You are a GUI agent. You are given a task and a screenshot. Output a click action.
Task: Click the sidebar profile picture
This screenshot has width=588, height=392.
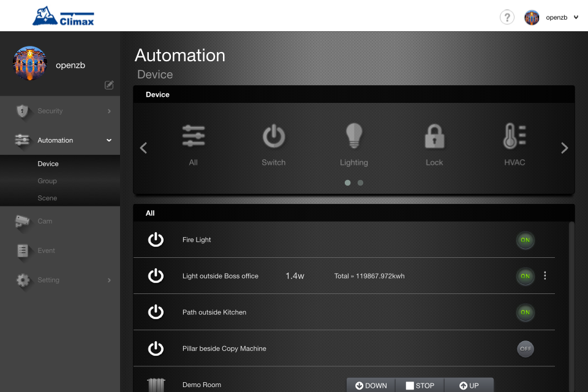click(x=30, y=64)
